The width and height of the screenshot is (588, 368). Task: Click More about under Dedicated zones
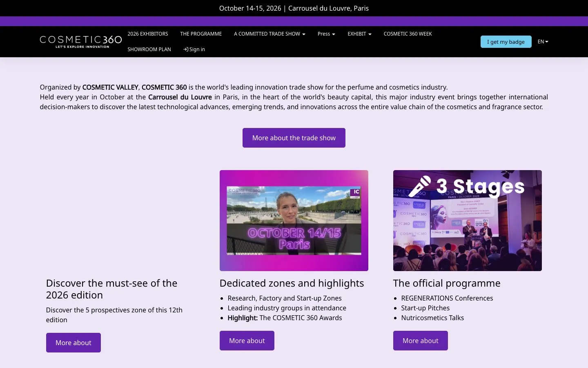tap(247, 341)
